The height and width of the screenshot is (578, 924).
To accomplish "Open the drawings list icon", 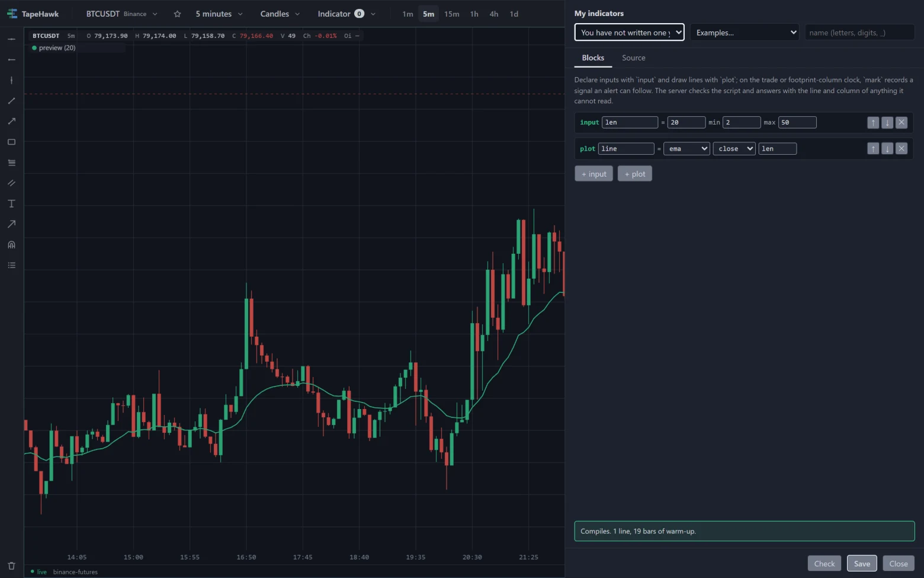I will point(11,265).
